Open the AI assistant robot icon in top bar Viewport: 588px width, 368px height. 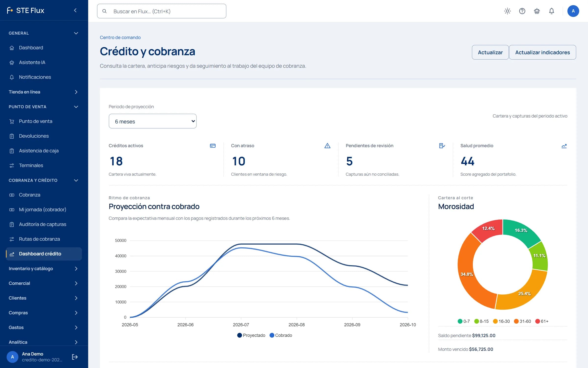pyautogui.click(x=537, y=11)
